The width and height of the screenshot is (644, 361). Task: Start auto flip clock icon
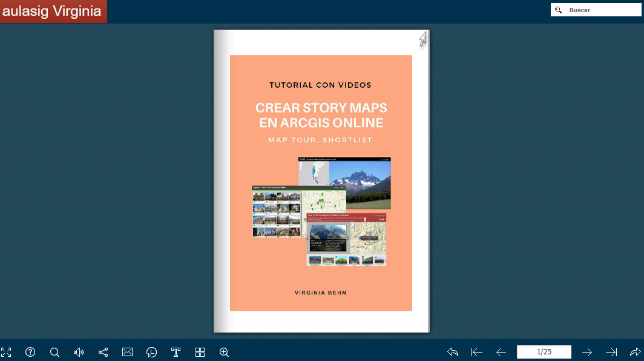tap(151, 353)
